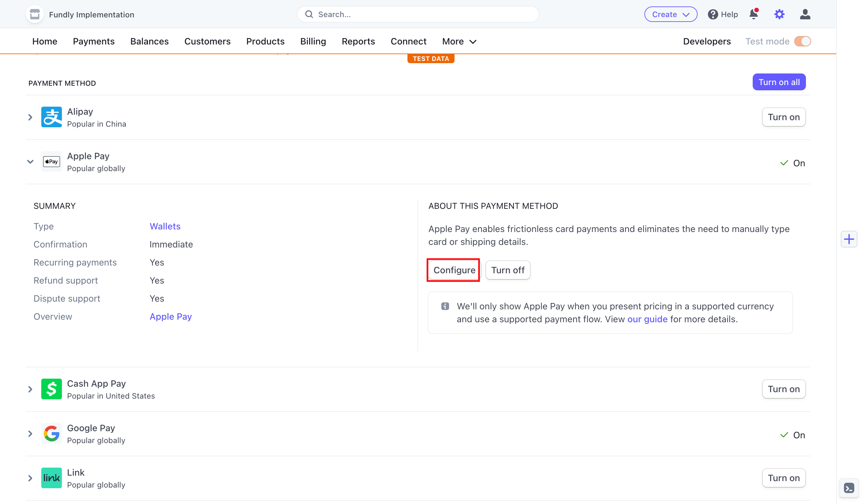Open the 'our guide' link
Viewport: 862px width, 504px height.
[647, 319]
